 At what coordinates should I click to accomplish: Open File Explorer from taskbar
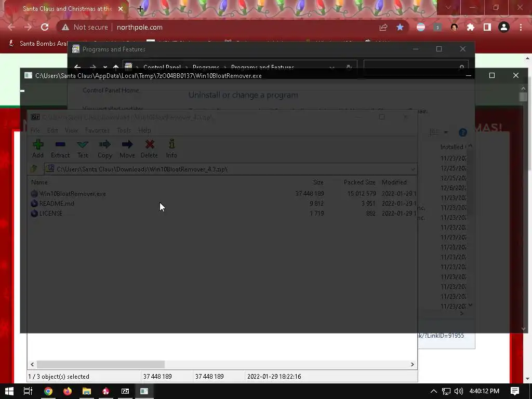point(87,391)
